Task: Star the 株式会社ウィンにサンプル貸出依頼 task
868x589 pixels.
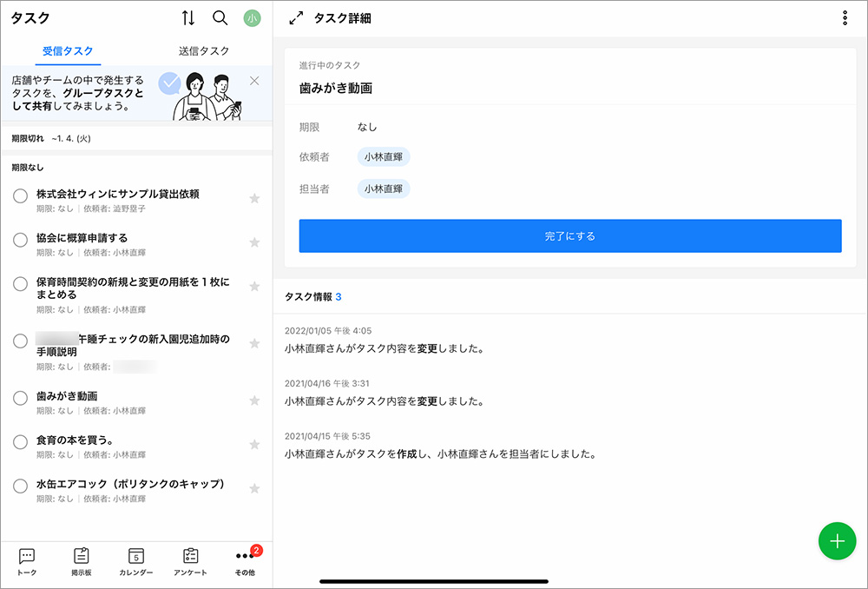Action: point(254,199)
